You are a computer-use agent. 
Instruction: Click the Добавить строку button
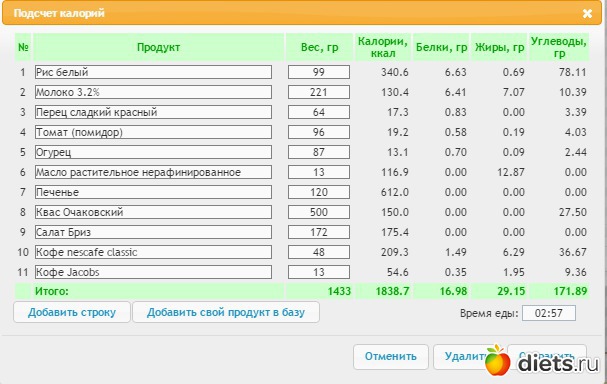click(x=72, y=312)
